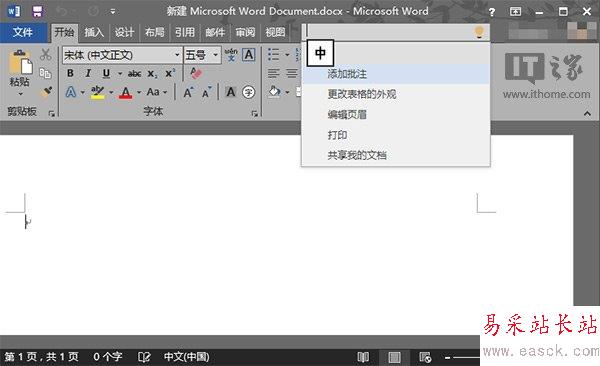
Task: Collapse the ribbon with the chevron
Action: [587, 113]
